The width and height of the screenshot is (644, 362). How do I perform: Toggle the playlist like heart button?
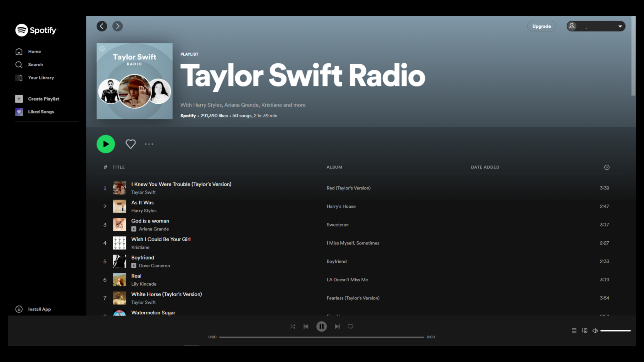point(130,144)
